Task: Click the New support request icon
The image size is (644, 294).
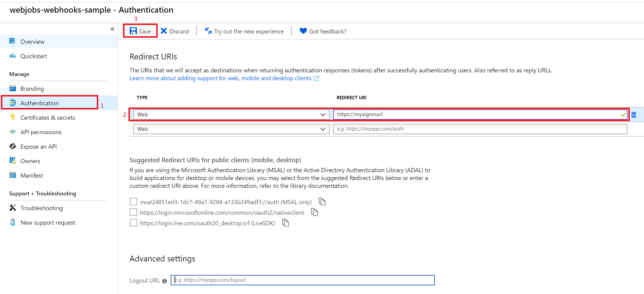Action: (12, 222)
